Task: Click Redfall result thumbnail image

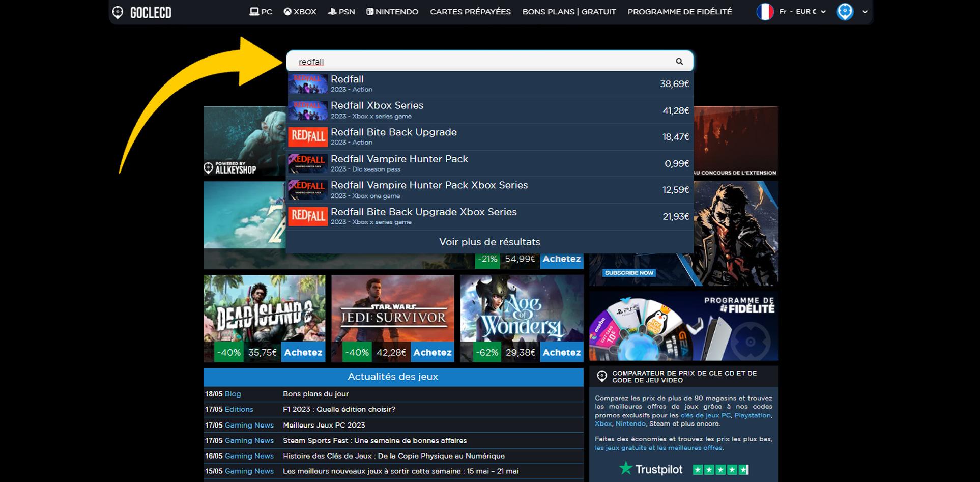Action: (308, 84)
